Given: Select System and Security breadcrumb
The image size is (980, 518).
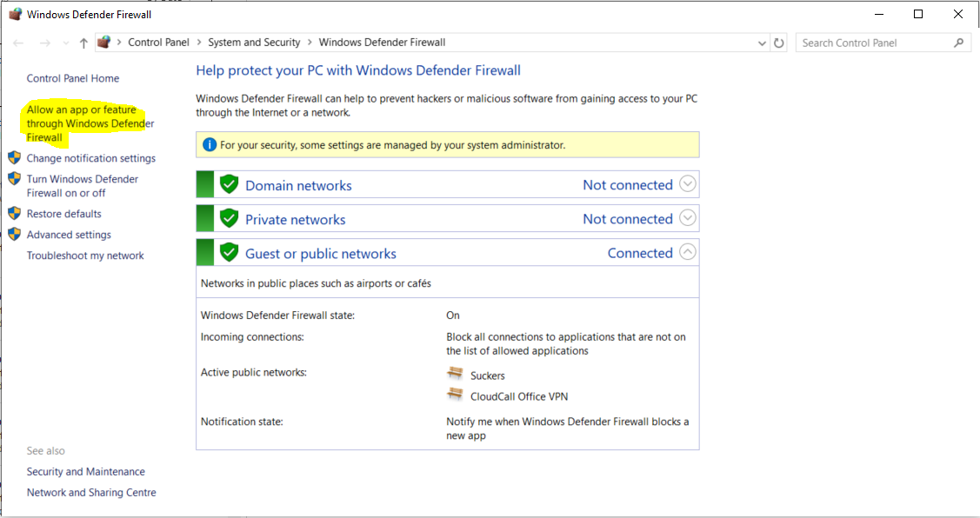Looking at the screenshot, I should point(254,43).
